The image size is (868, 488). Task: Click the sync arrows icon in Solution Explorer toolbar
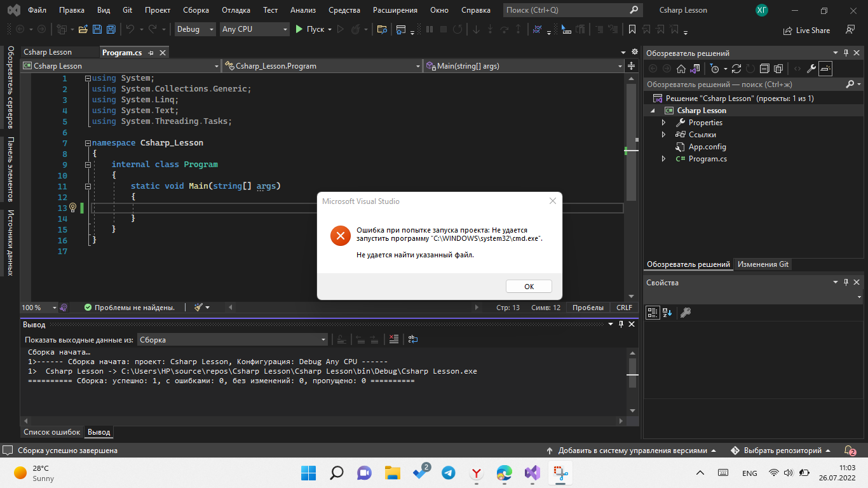coord(736,69)
